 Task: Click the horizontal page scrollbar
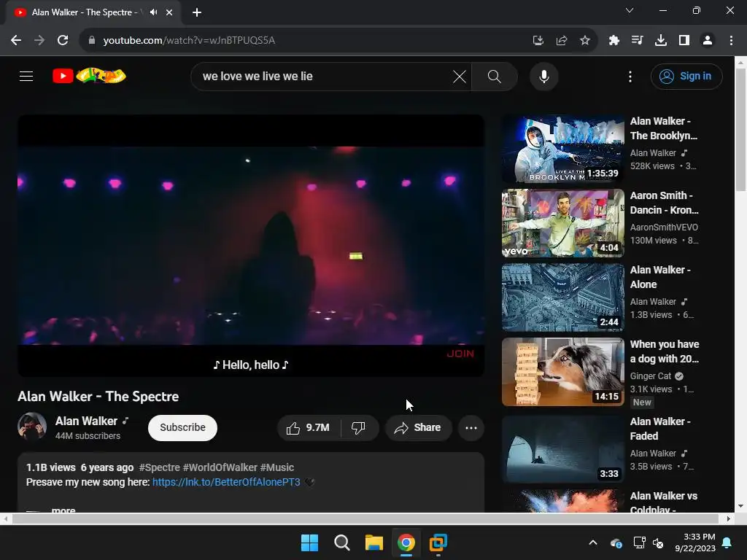tap(366, 518)
